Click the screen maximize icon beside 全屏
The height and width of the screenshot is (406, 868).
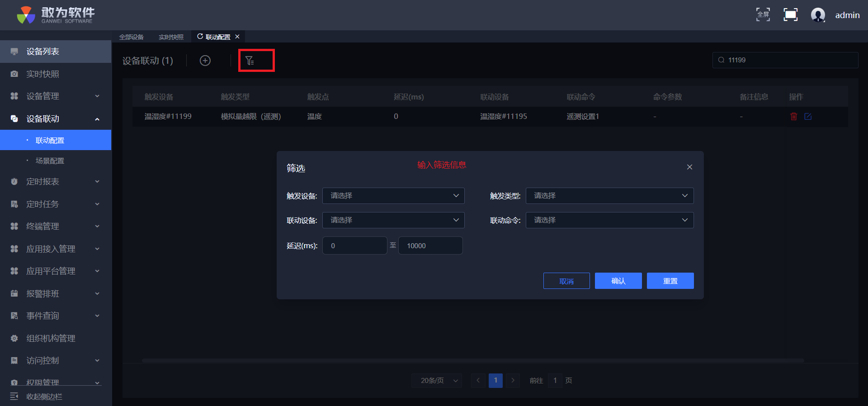pyautogui.click(x=790, y=14)
